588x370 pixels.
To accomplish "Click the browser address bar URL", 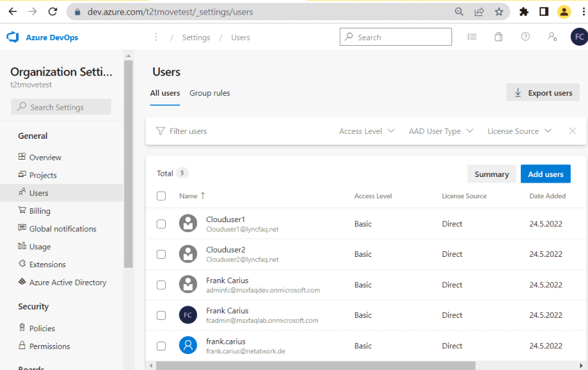I will tap(171, 12).
